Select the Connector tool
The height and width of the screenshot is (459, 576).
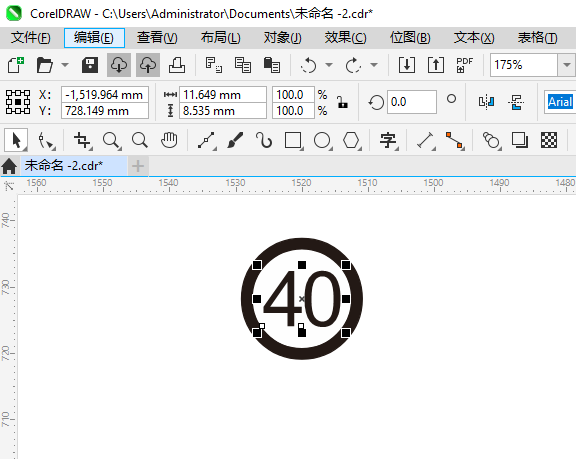455,140
